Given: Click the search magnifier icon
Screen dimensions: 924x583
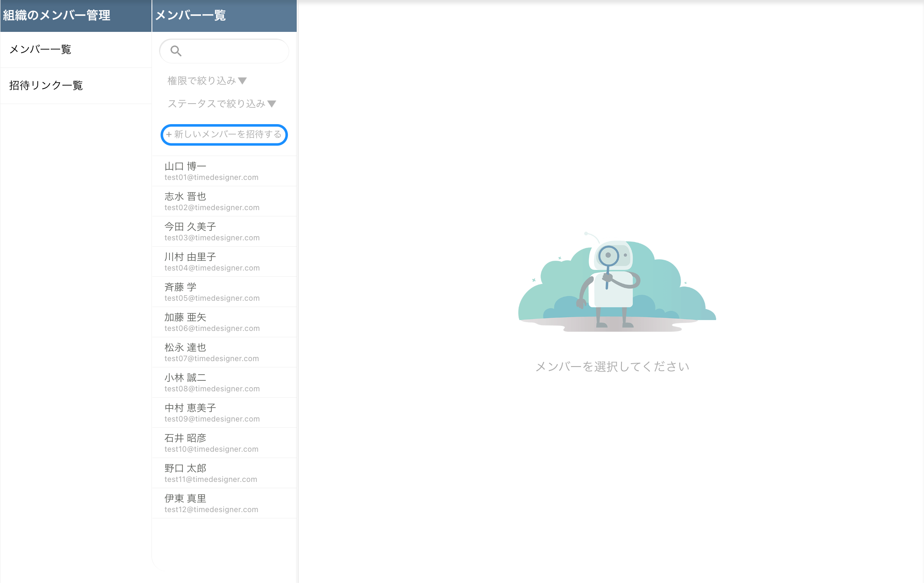Looking at the screenshot, I should pos(176,51).
